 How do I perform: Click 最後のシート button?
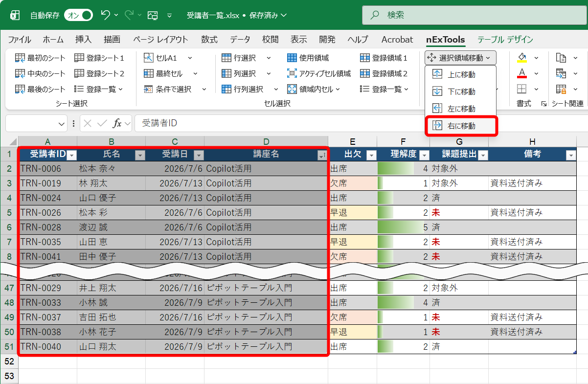pyautogui.click(x=40, y=89)
